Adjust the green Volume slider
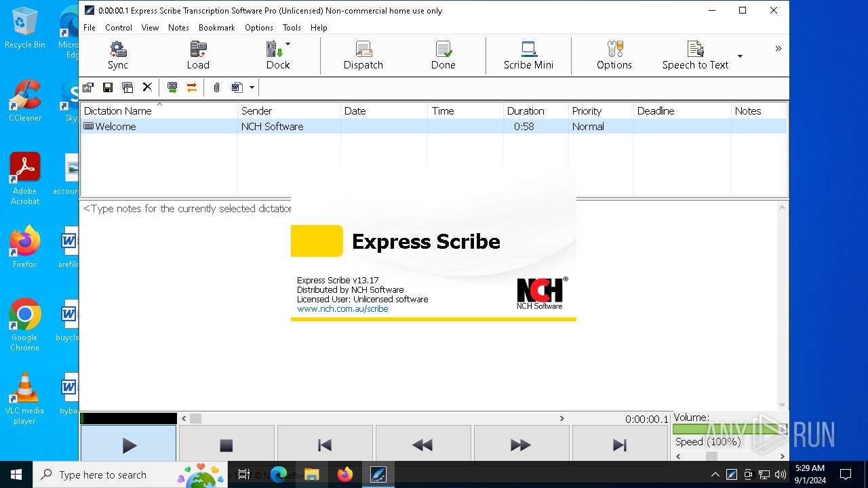Screen dimensions: 868x488 730,428
